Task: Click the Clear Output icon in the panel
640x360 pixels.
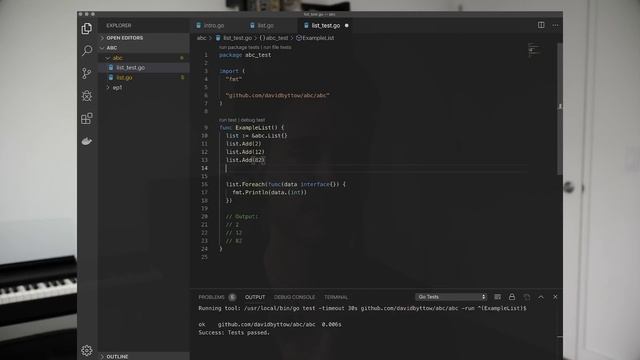Action: coord(497,297)
